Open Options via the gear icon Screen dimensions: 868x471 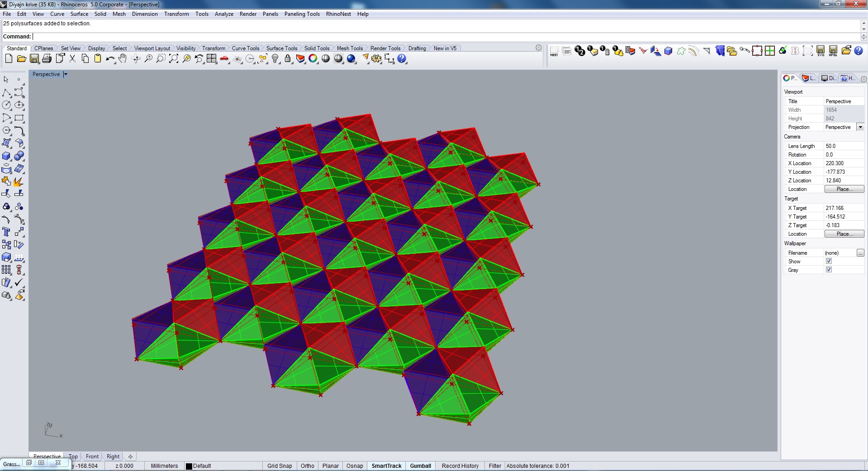pyautogui.click(x=377, y=59)
